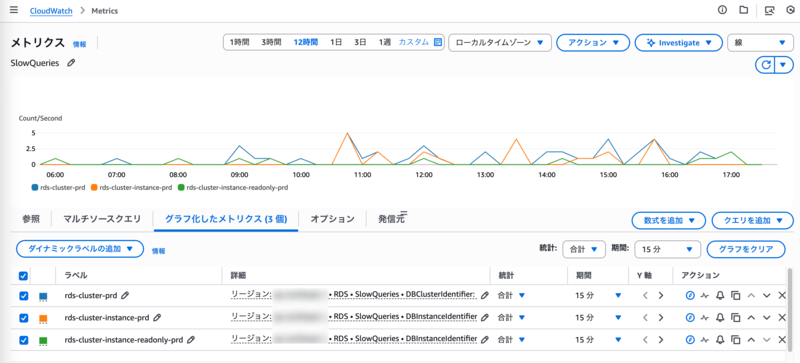Viewport: 800px width, 363px height.
Task: Follow the CloudWatch breadcrumb link
Action: pos(51,10)
